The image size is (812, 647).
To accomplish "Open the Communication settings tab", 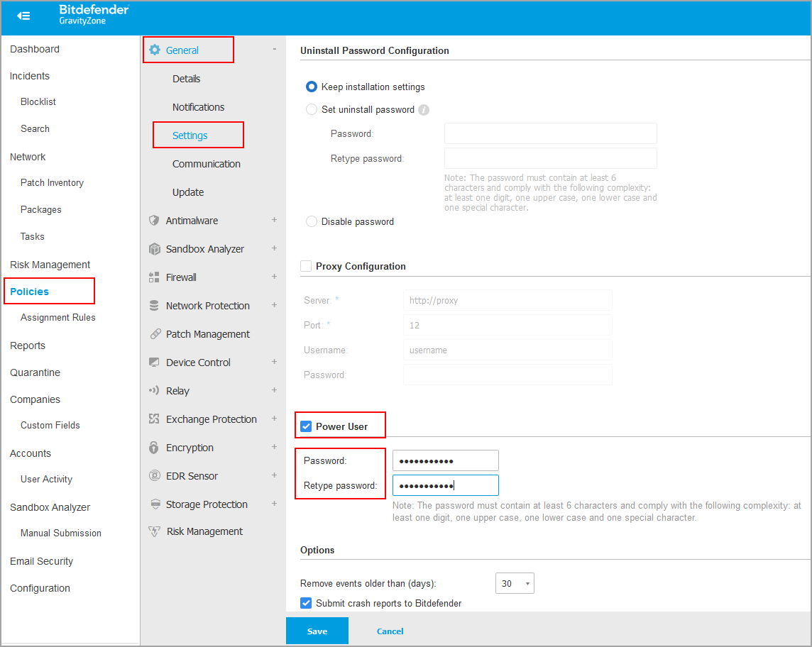I will 207,163.
